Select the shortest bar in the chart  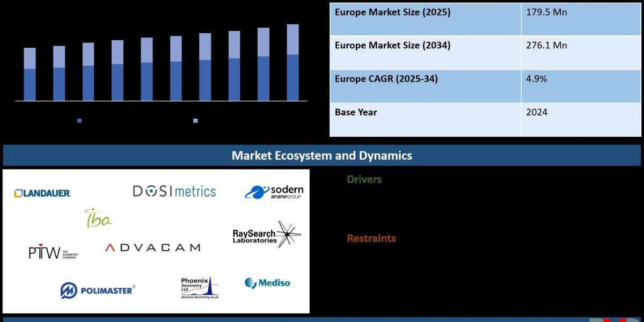point(30,74)
